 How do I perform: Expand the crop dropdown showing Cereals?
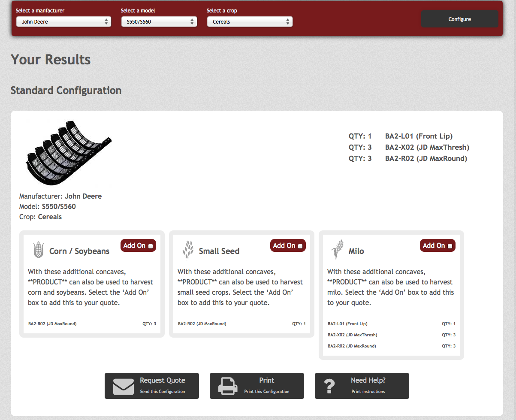point(250,22)
